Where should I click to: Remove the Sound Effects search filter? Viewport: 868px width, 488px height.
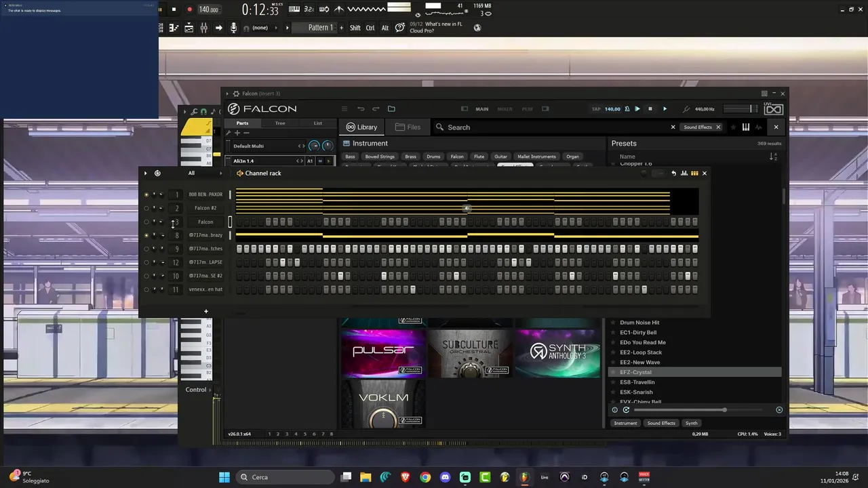(x=718, y=127)
